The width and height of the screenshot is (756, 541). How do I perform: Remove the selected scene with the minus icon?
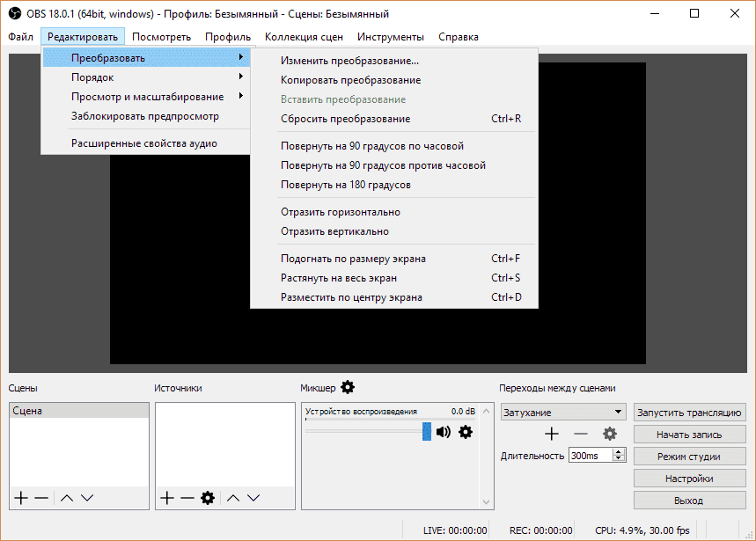[x=41, y=498]
